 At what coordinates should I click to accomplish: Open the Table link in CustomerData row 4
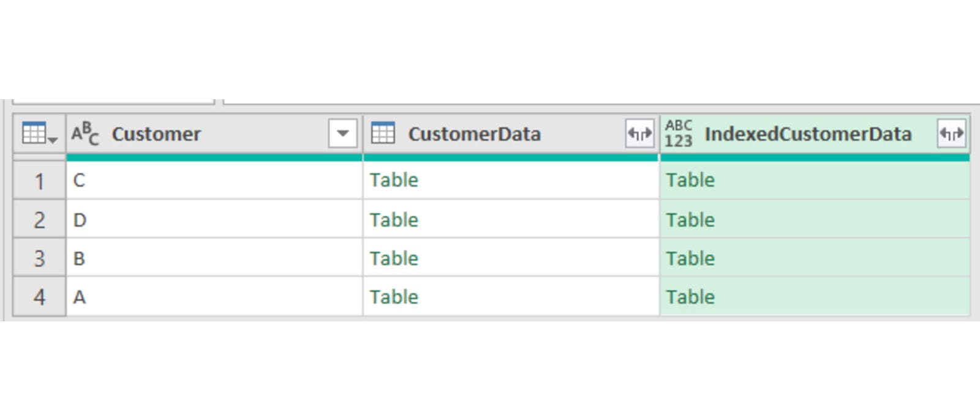click(x=394, y=297)
